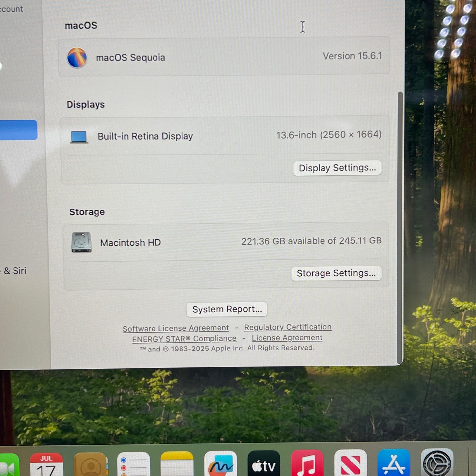Click the Built-in Retina Display laptop icon
The height and width of the screenshot is (476, 476).
79,137
